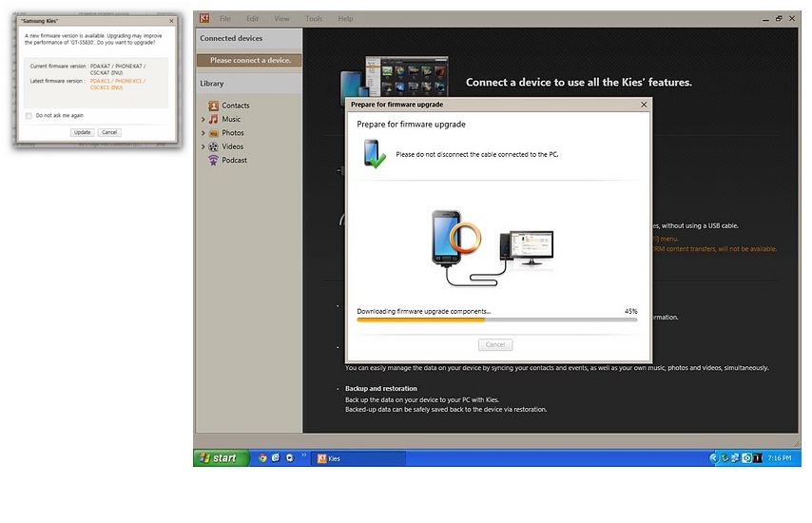Click the 45% progress percentage label
This screenshot has height=523, width=812.
[x=630, y=311]
